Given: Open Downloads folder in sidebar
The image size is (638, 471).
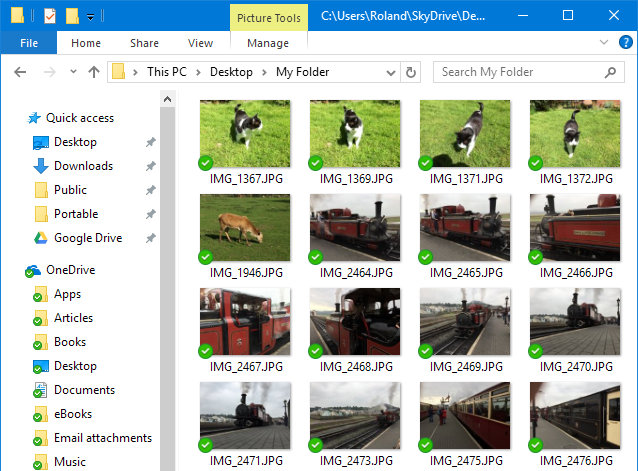Looking at the screenshot, I should [83, 166].
